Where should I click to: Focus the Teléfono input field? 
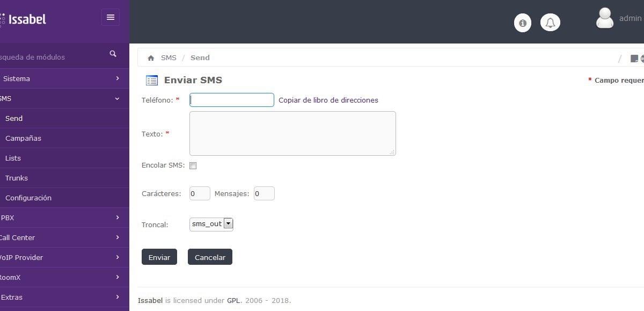[x=232, y=100]
